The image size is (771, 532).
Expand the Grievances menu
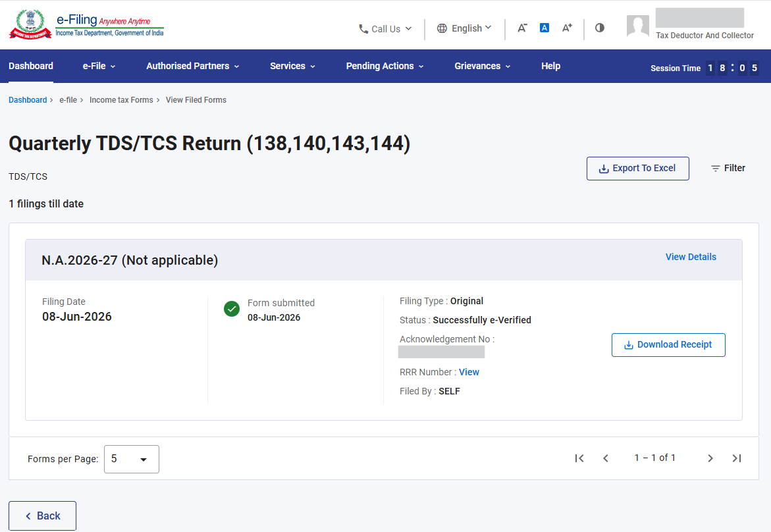pyautogui.click(x=483, y=66)
